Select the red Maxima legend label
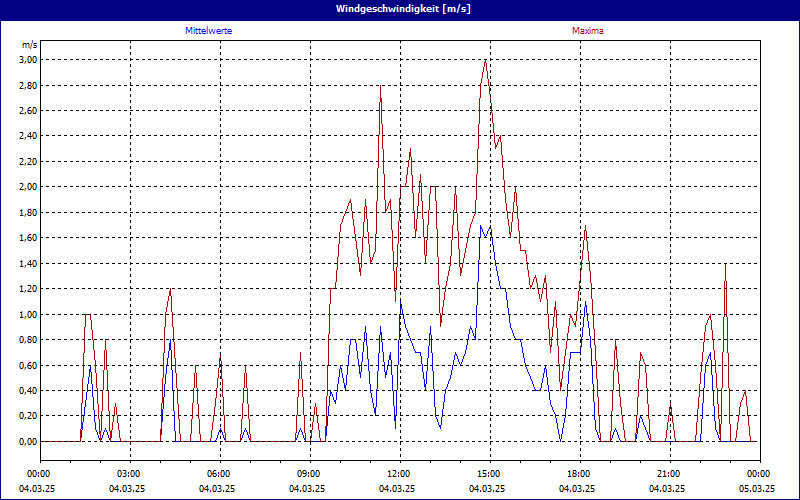Screen dimensions: 800x500 pos(588,31)
